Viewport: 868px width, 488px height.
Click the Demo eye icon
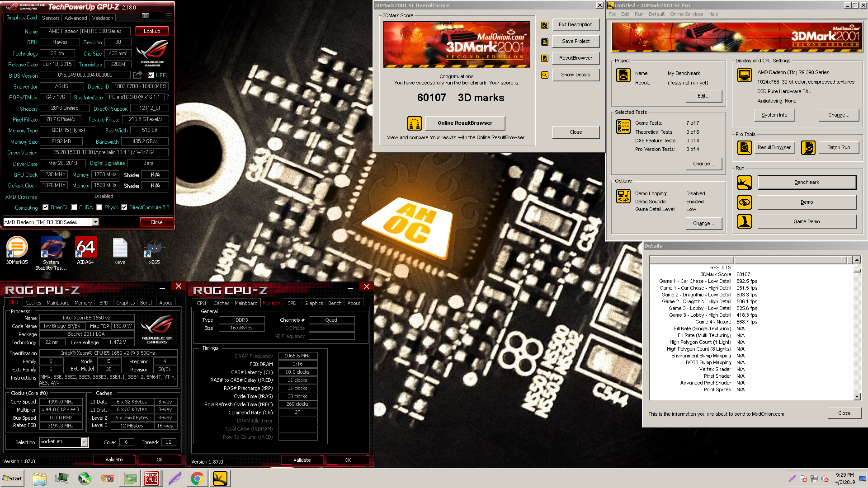point(745,202)
